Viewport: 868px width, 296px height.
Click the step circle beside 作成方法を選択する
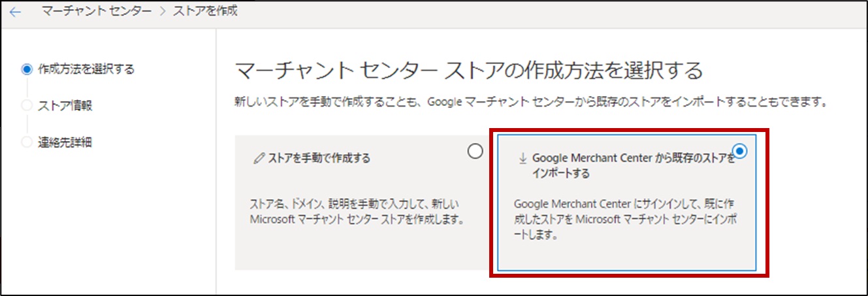click(x=27, y=69)
